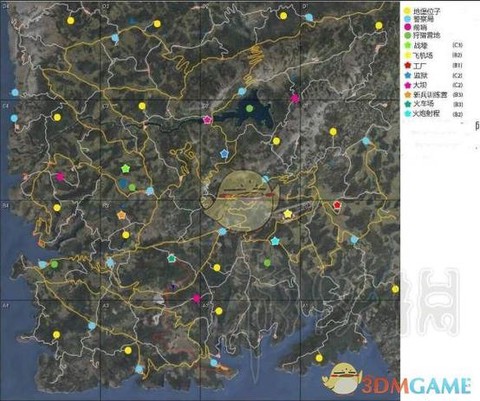Click the orange star boot camp marker on the map
Viewport: 480px width, 401px height.
tap(121, 215)
